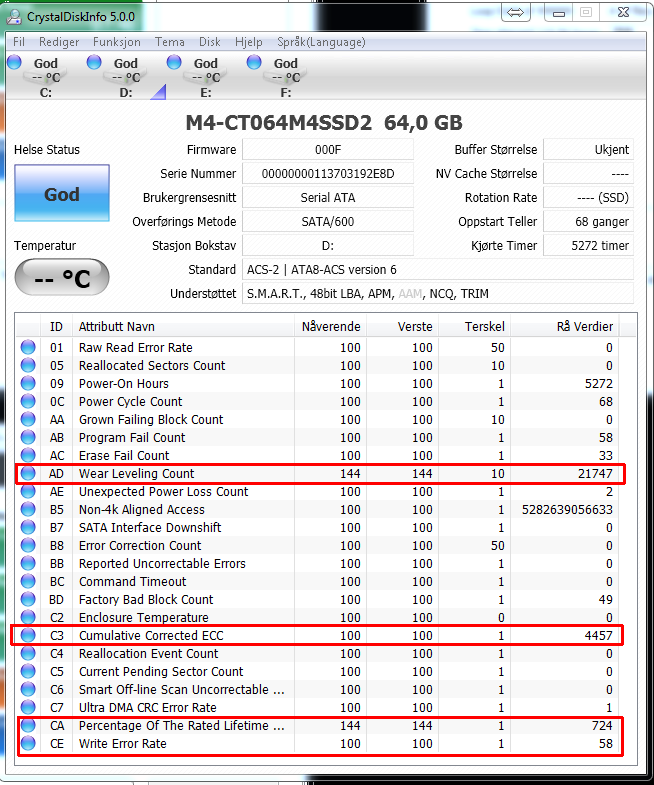Open the Disk menu
This screenshot has height=785, width=654.
209,42
